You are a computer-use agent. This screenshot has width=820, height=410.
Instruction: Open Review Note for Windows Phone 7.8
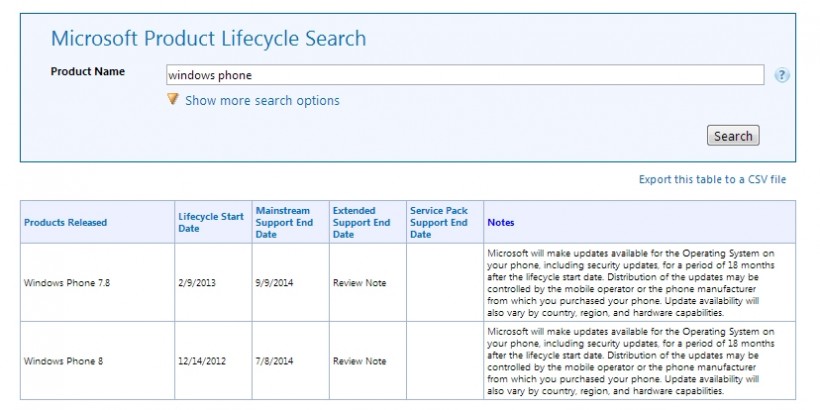(x=359, y=283)
